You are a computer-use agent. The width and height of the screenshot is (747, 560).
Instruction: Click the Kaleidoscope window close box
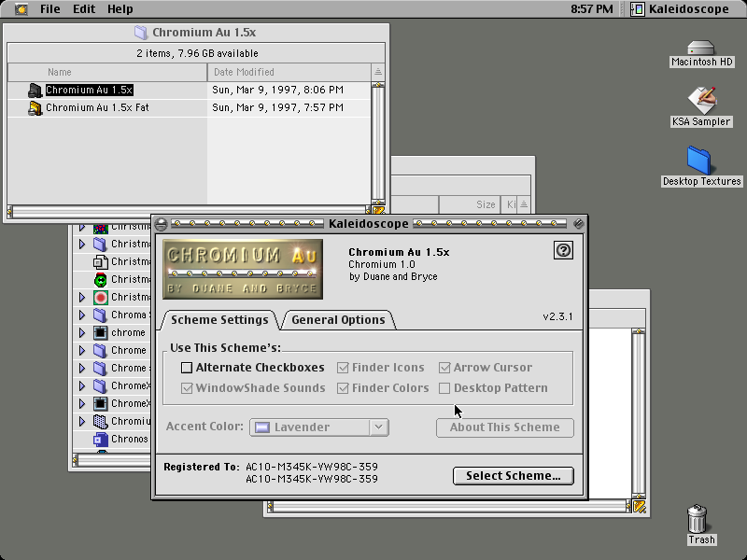pos(161,223)
